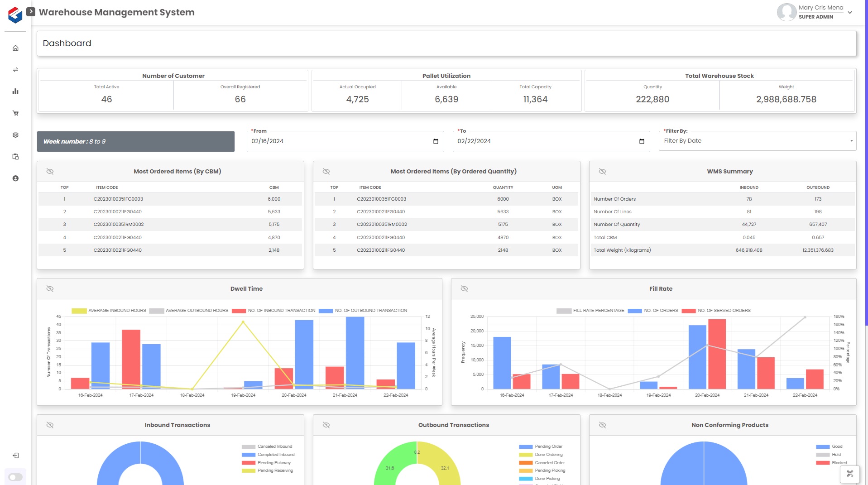Toggle Average Outbound Hours legend swatch

pyautogui.click(x=156, y=311)
